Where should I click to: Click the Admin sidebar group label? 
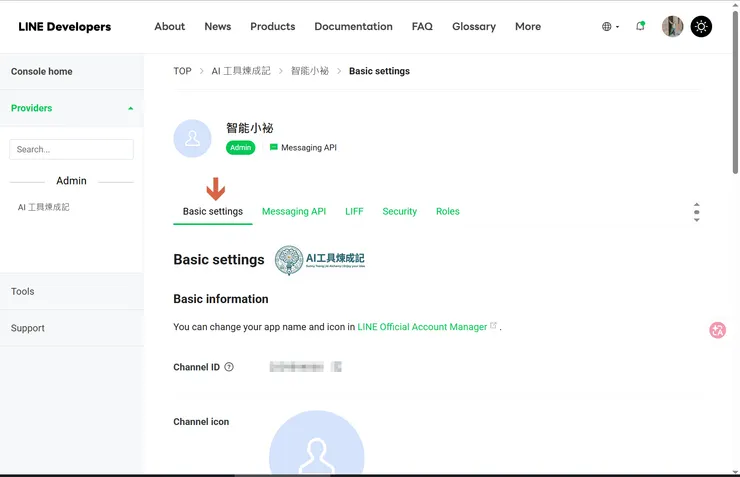tap(71, 181)
